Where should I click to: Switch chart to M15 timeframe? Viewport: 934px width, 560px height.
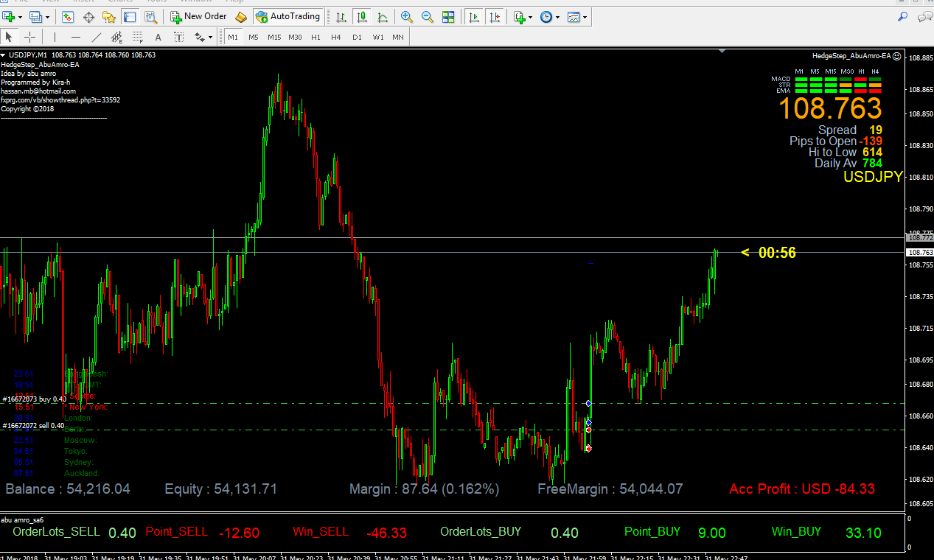click(x=274, y=37)
